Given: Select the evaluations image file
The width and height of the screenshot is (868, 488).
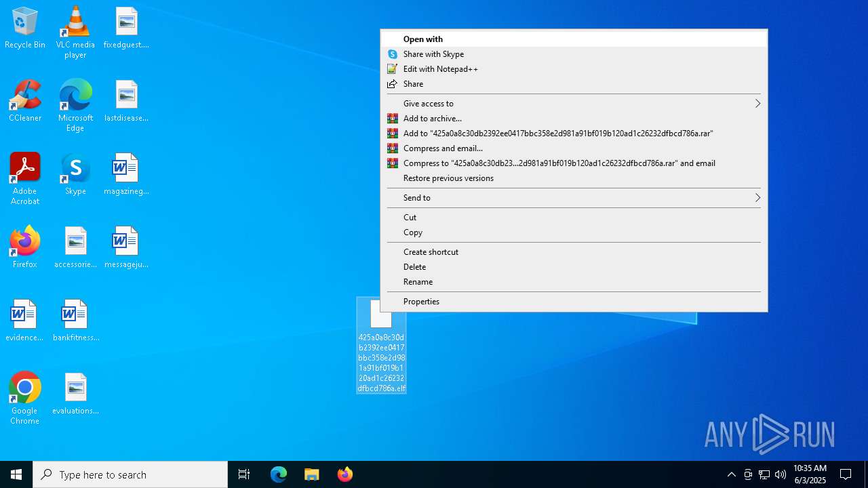Looking at the screenshot, I should click(x=75, y=394).
